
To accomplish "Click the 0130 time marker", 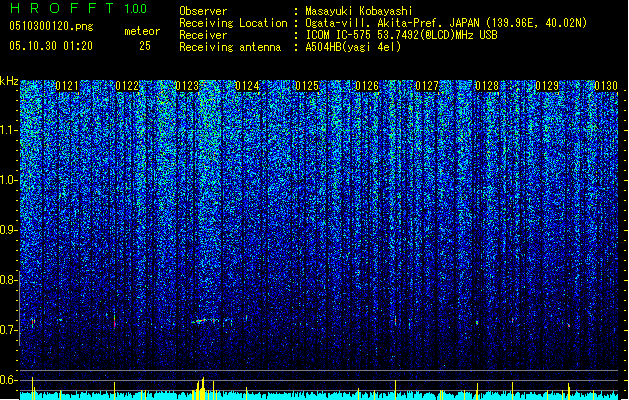I will pyautogui.click(x=606, y=86).
